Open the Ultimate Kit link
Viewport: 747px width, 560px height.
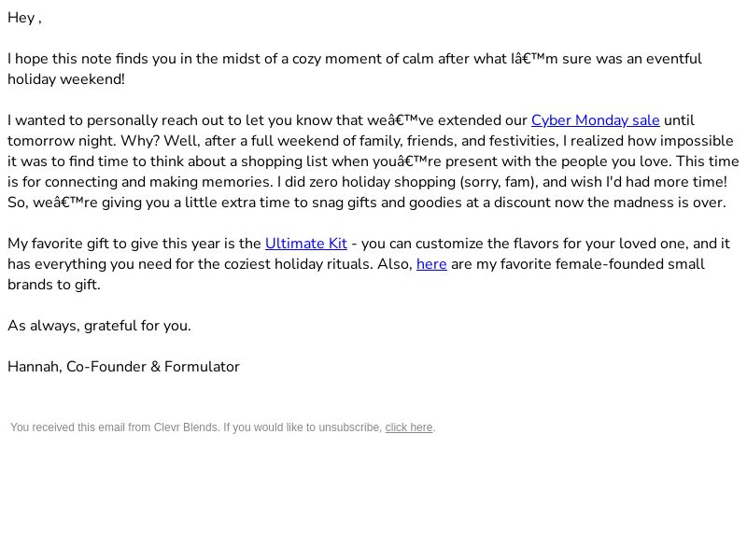pyautogui.click(x=306, y=244)
